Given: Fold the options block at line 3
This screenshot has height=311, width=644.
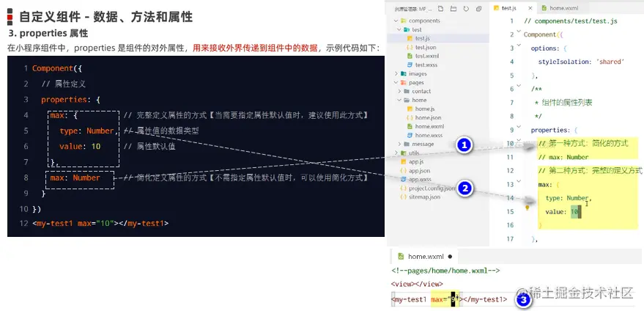Looking at the screenshot, I should click(x=519, y=45).
